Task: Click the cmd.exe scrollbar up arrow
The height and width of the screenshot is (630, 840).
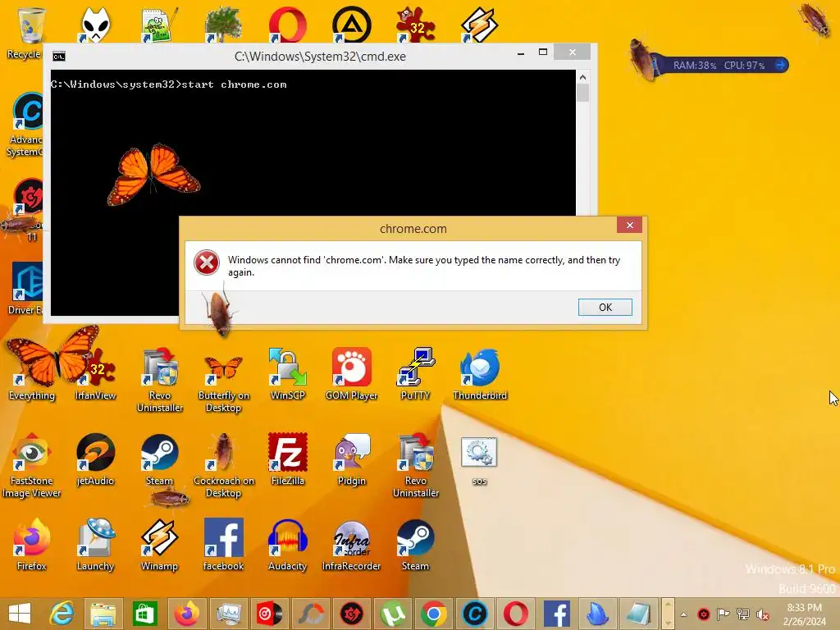Action: point(583,77)
